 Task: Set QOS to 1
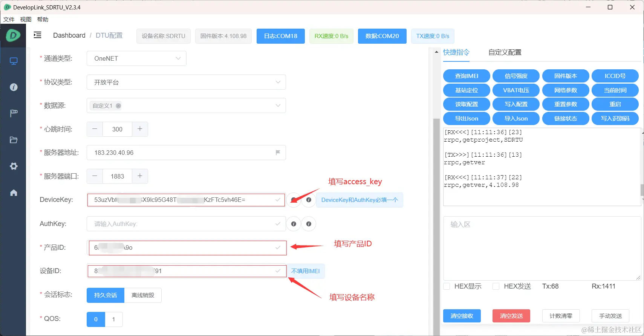114,319
